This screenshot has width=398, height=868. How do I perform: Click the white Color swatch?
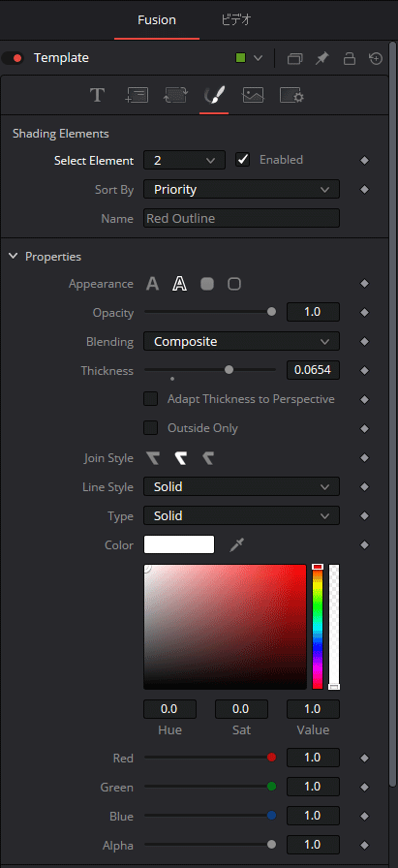coord(179,544)
